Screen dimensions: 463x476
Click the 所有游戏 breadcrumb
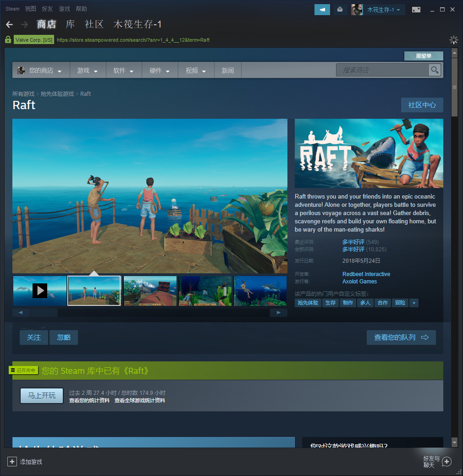[x=23, y=94]
